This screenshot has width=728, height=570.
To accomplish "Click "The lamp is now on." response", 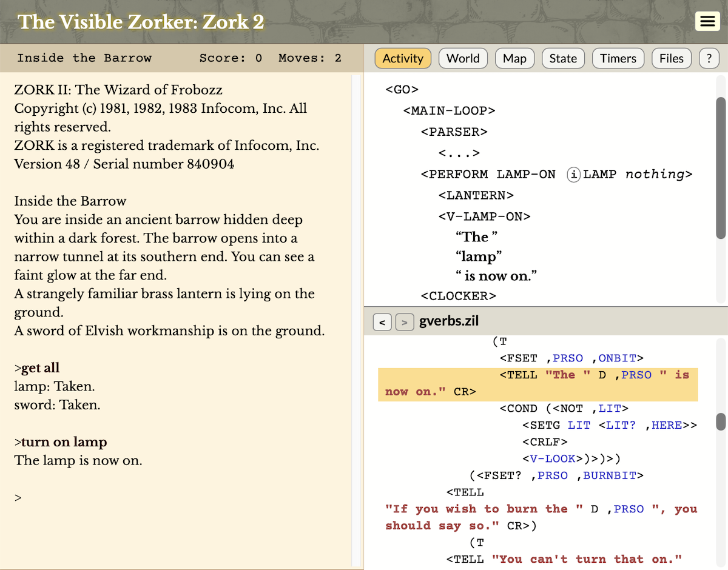I will click(x=78, y=461).
